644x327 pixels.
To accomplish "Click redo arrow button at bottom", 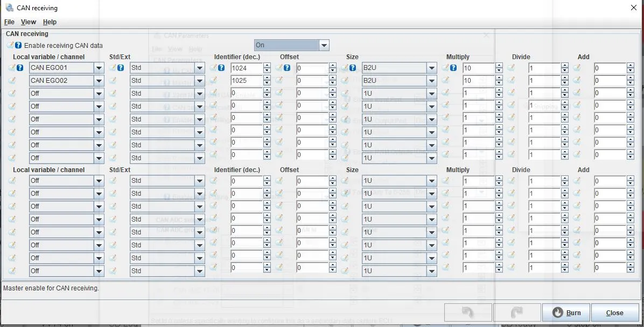I will tap(517, 312).
